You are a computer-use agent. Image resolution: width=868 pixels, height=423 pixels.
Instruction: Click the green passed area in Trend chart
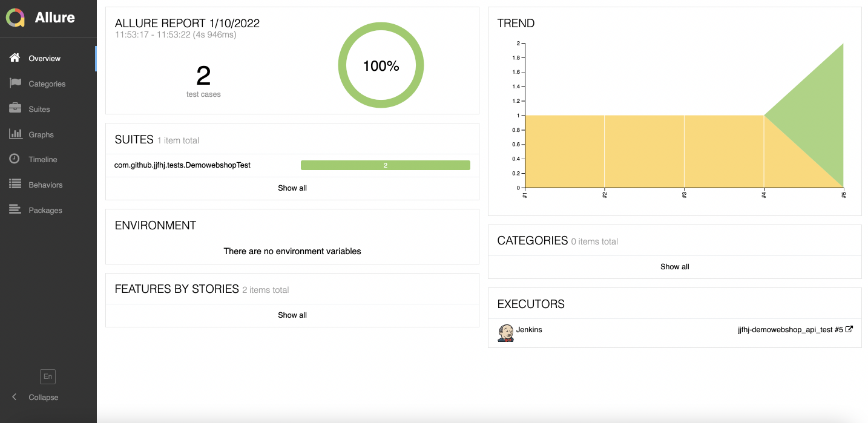[817, 115]
